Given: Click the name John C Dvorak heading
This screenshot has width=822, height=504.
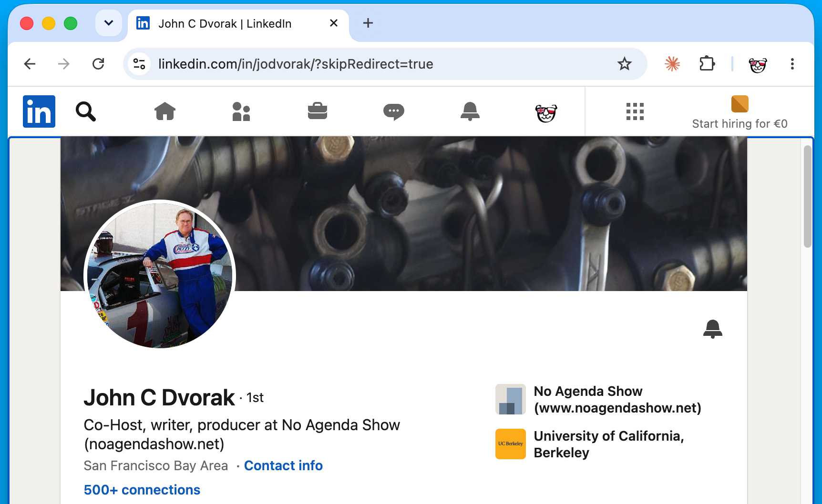Looking at the screenshot, I should (x=159, y=397).
